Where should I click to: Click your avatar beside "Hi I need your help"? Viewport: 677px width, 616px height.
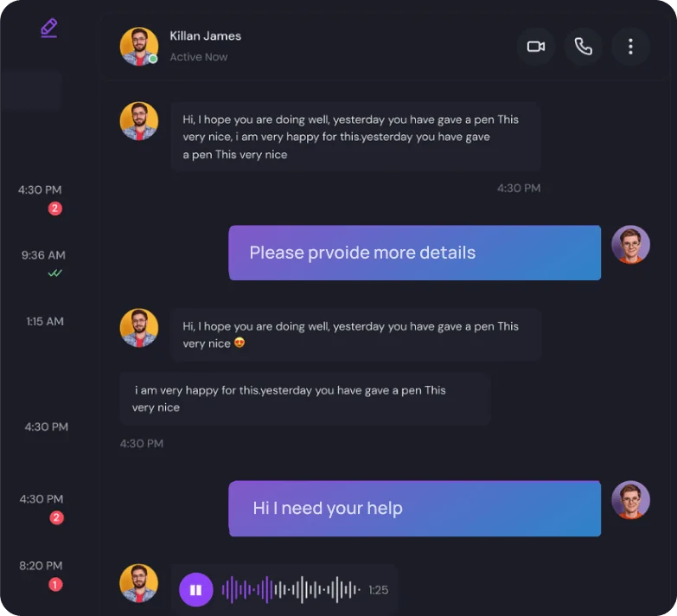point(630,500)
